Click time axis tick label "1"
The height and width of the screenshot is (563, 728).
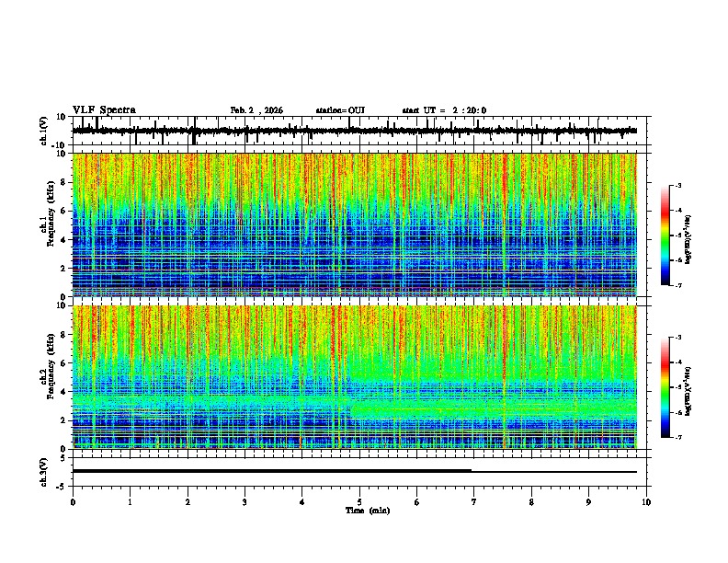coord(131,502)
